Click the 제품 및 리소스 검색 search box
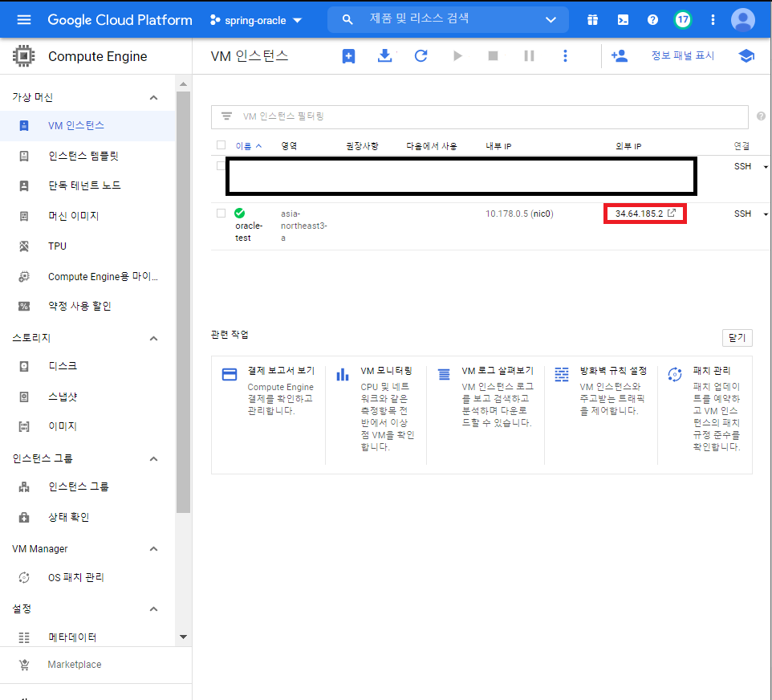 [x=448, y=20]
